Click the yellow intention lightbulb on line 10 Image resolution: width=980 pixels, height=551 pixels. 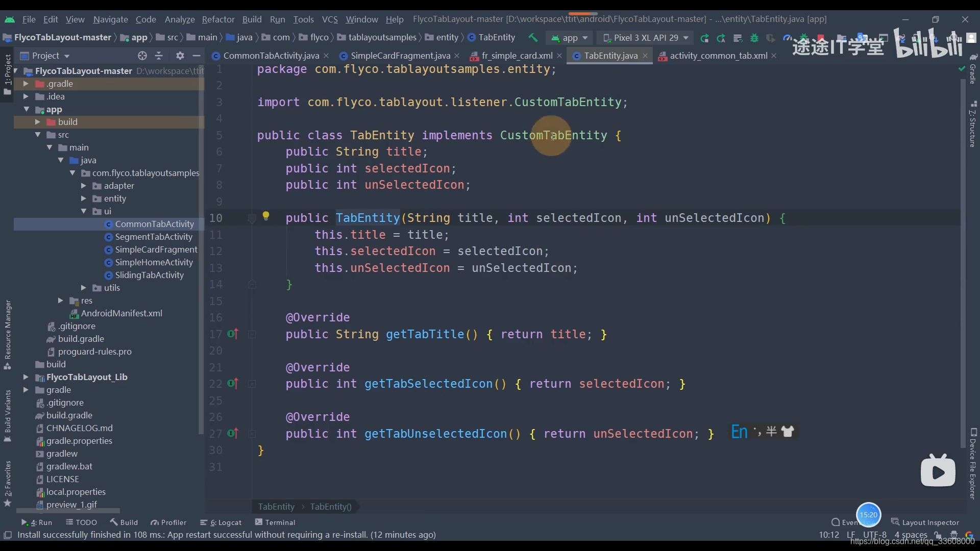coord(266,216)
